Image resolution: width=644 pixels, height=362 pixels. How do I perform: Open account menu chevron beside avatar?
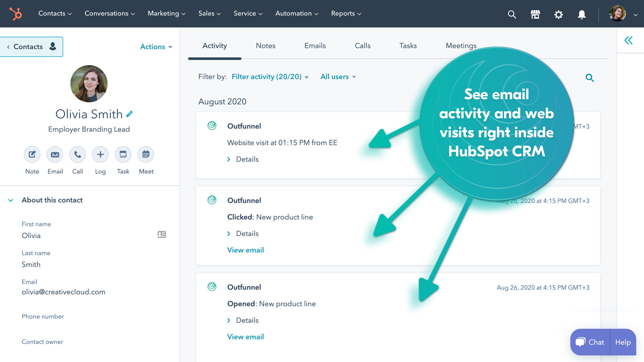pyautogui.click(x=636, y=15)
